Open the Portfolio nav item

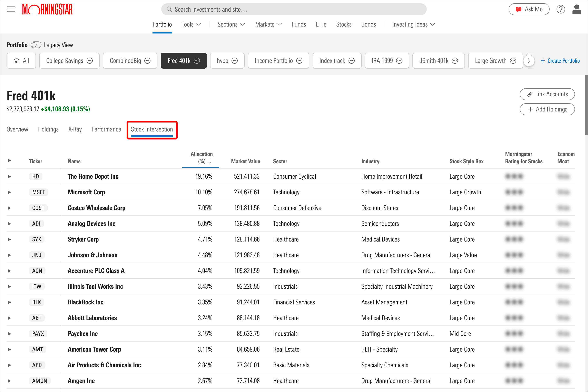click(162, 24)
